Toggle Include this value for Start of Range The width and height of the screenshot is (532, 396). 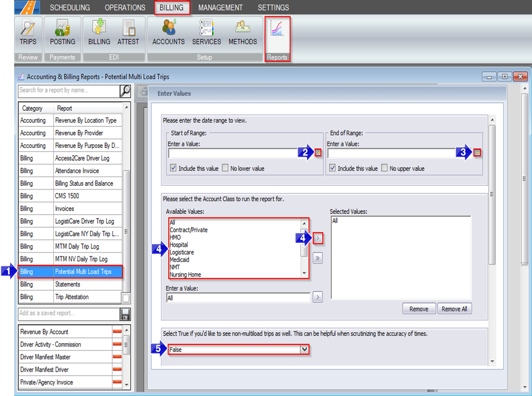(x=173, y=168)
